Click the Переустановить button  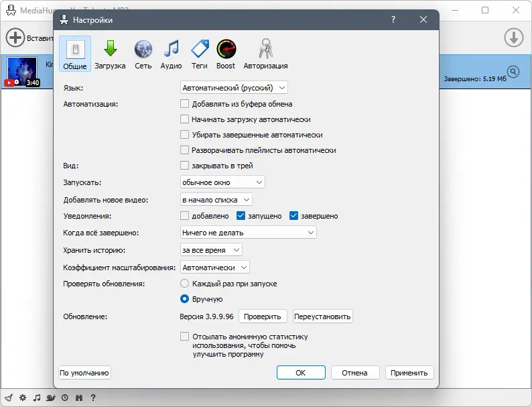click(322, 316)
